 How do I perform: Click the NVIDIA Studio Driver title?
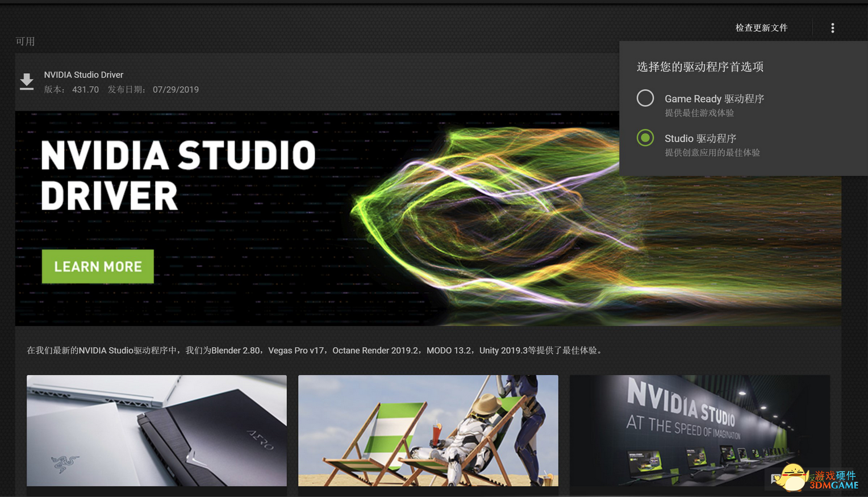point(84,75)
